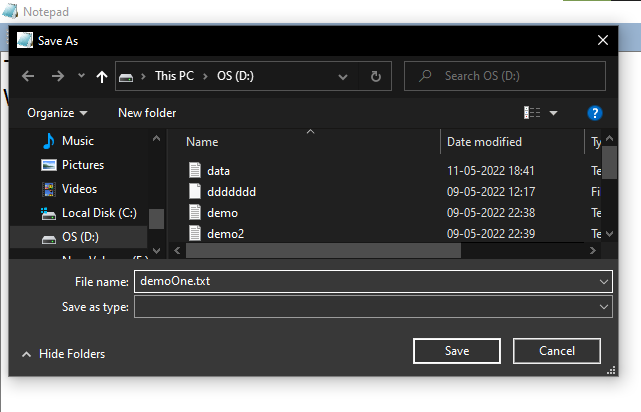Select Pictures in the navigation pane
This screenshot has height=412, width=641.
83,165
